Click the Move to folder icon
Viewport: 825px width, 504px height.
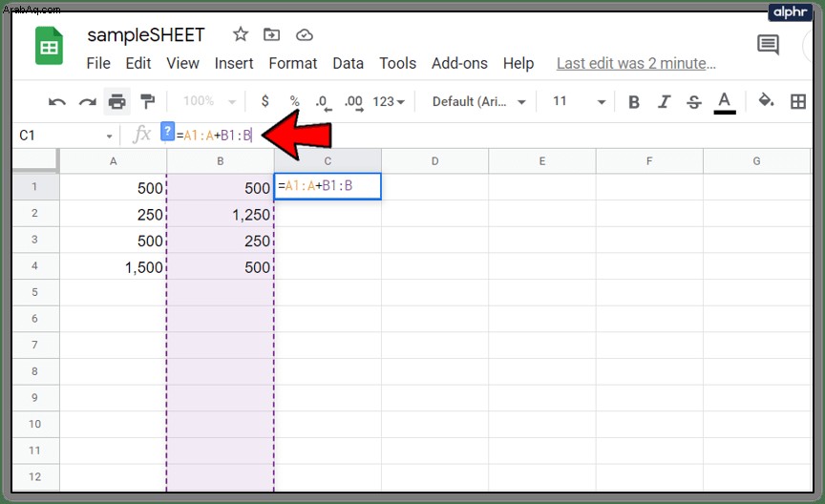tap(271, 34)
